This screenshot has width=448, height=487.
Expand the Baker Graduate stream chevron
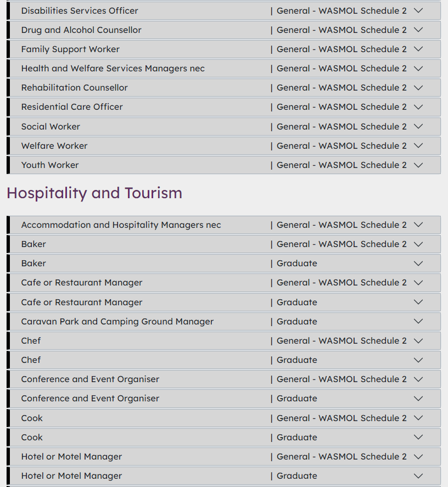[418, 264]
